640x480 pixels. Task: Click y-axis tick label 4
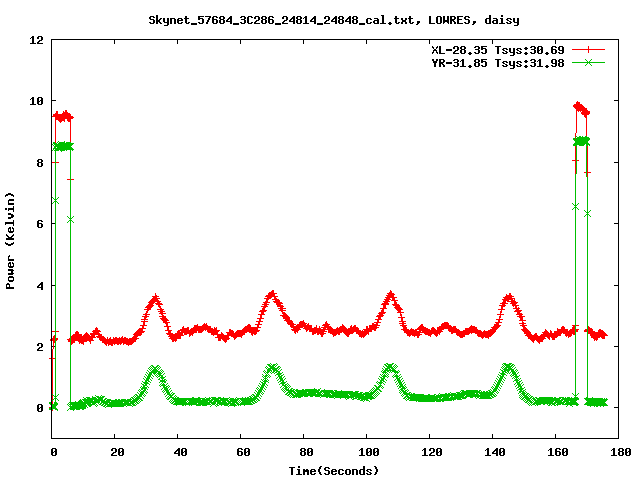(x=40, y=286)
